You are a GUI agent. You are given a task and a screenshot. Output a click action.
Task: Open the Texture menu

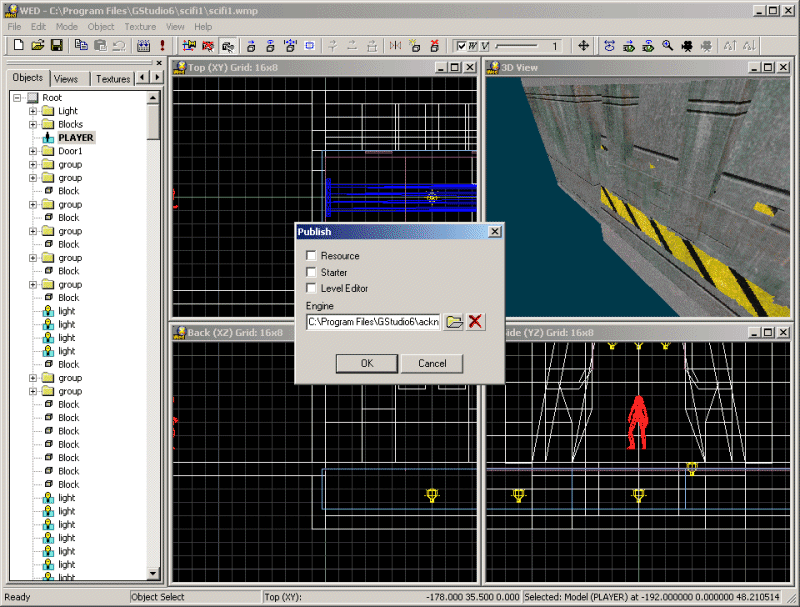tap(140, 27)
